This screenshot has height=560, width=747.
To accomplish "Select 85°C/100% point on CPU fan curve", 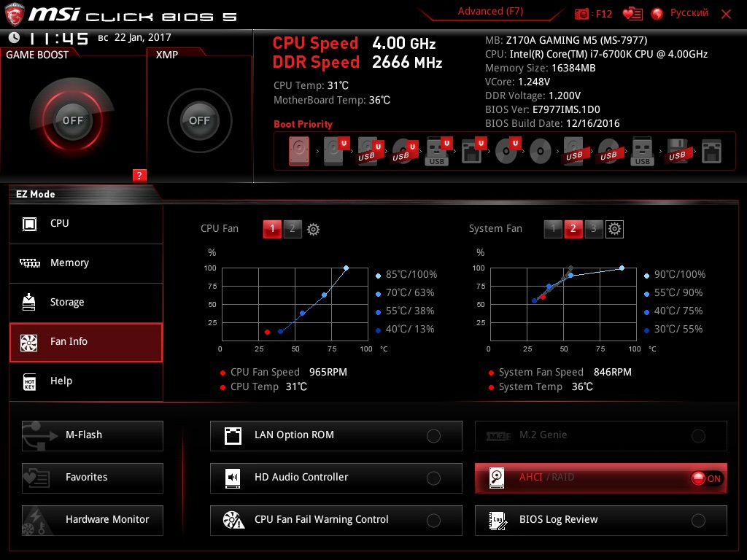I will pyautogui.click(x=346, y=268).
